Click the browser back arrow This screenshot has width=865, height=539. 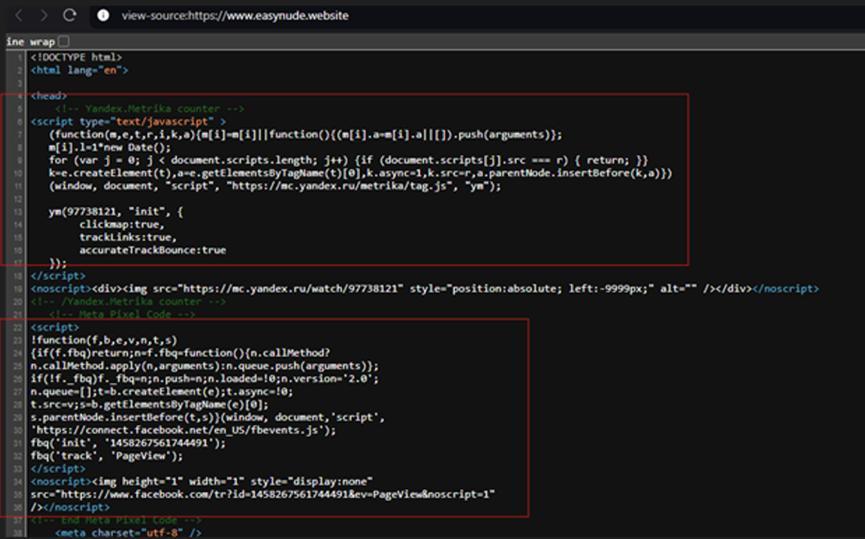(18, 15)
